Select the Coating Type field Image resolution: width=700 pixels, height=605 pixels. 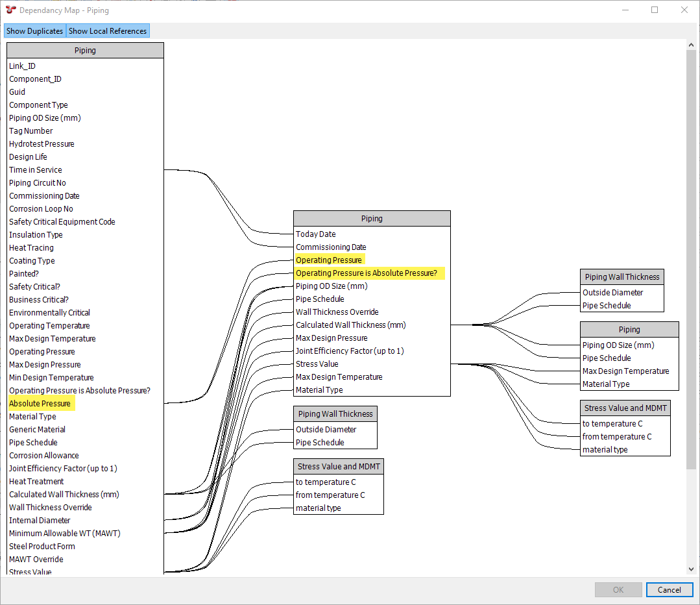(32, 260)
